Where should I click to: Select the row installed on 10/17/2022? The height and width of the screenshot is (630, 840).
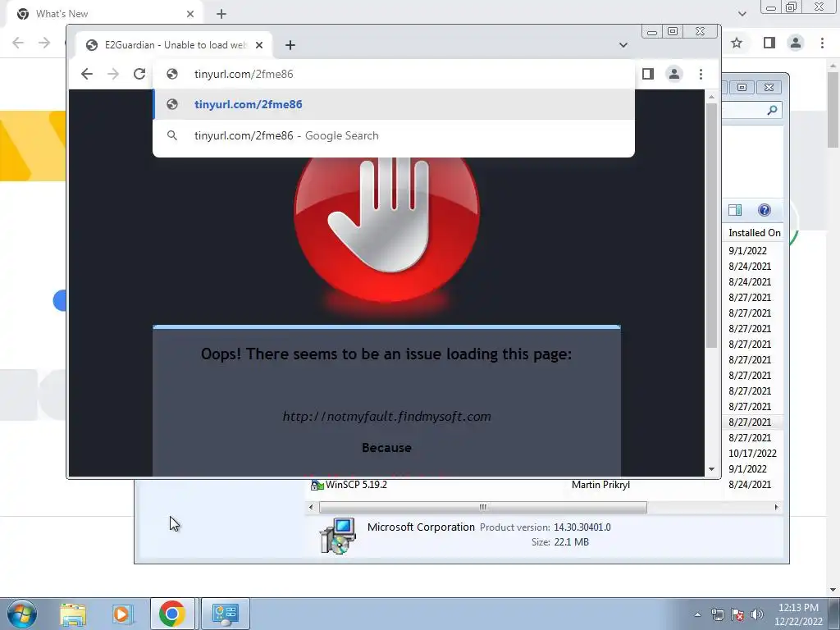tap(752, 453)
